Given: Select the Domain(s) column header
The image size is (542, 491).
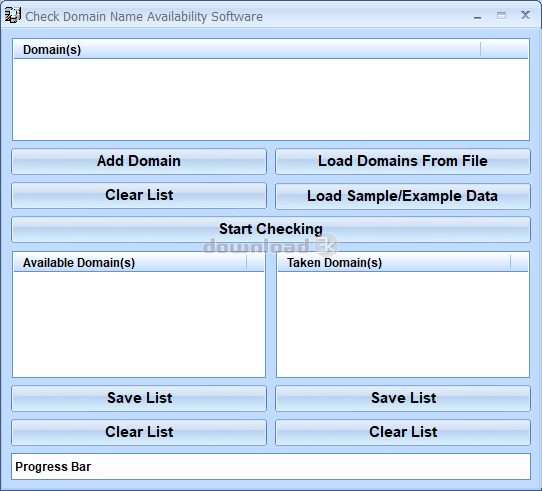Looking at the screenshot, I should click(x=247, y=49).
